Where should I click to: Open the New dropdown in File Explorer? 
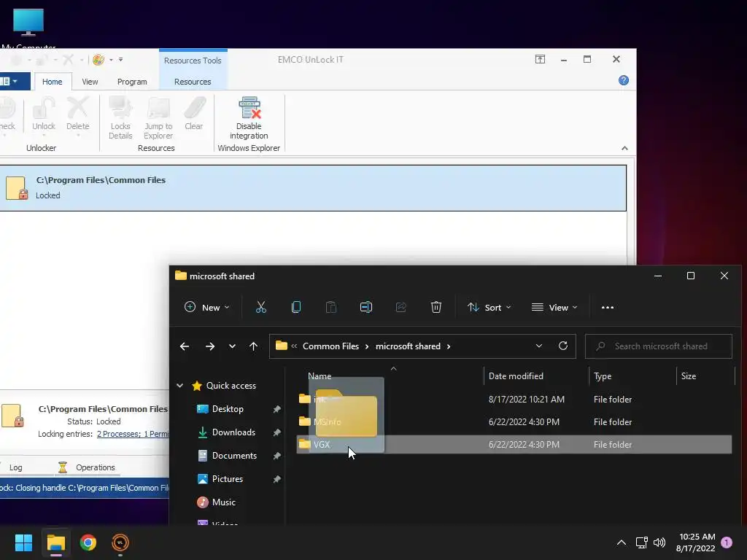click(x=206, y=307)
